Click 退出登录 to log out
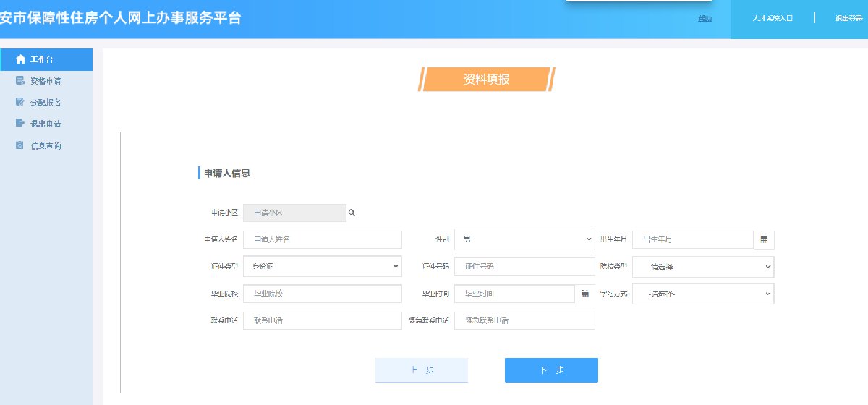868x405 pixels. [848, 19]
